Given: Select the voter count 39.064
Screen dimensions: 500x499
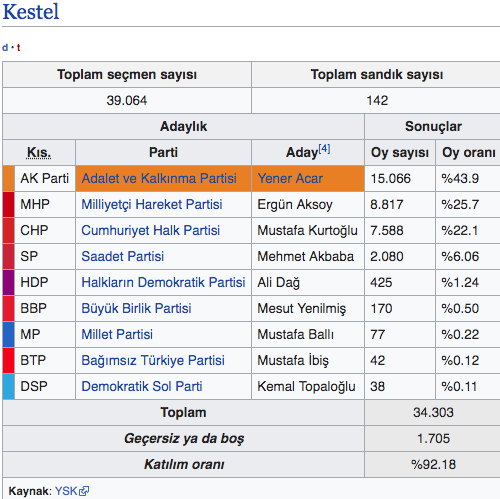Looking at the screenshot, I should [127, 100].
